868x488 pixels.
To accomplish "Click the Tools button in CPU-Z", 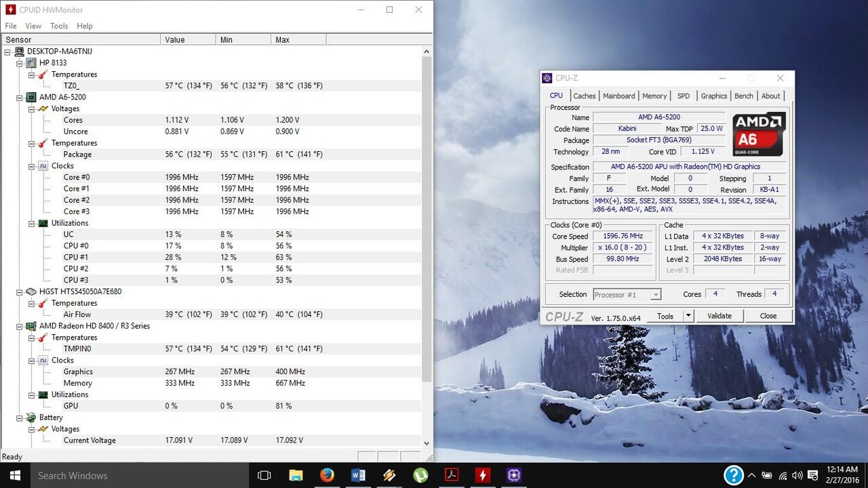I will click(665, 316).
